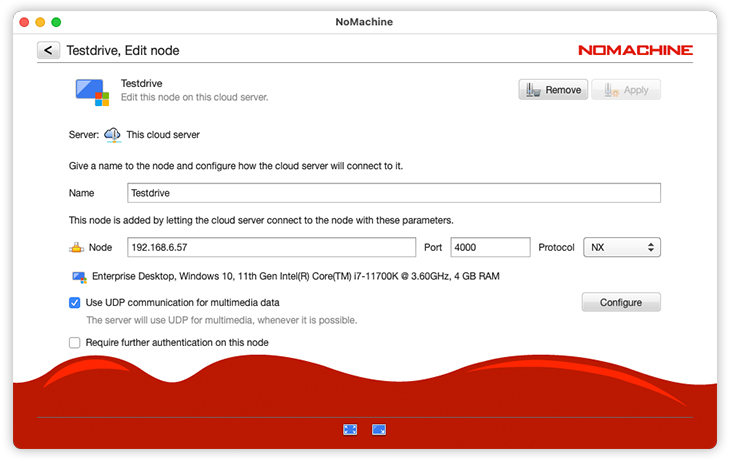This screenshot has height=461, width=730.
Task: Click the Enterprise Desktop hardware description text
Action: 295,277
